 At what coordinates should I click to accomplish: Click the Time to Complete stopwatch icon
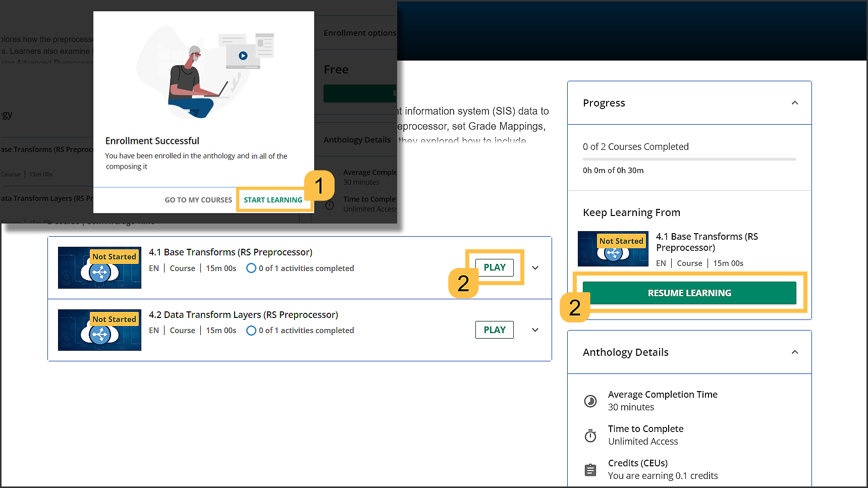pyautogui.click(x=590, y=436)
